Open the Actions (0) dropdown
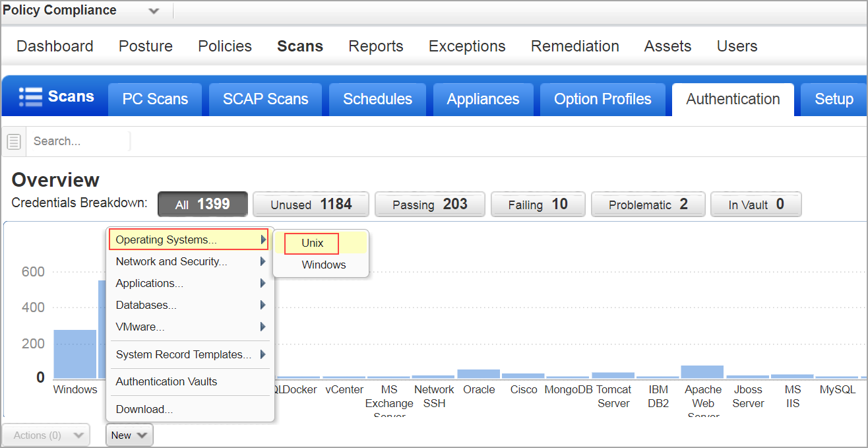The width and height of the screenshot is (868, 448). click(x=46, y=435)
